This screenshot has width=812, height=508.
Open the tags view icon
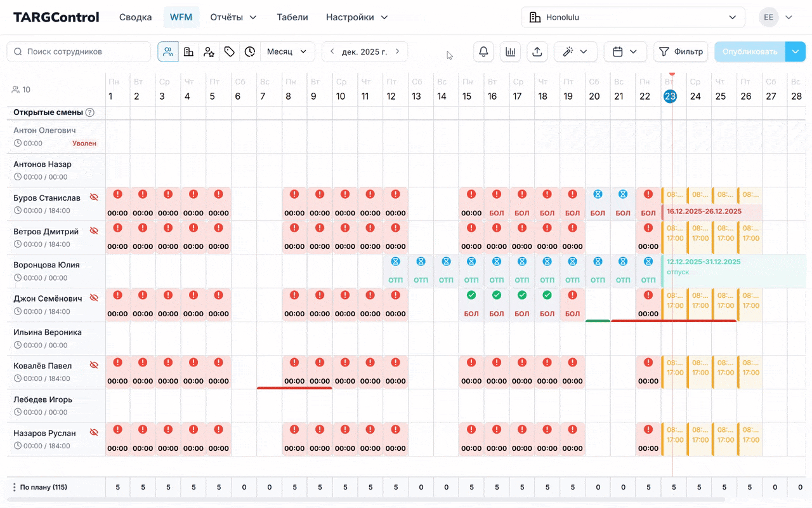pos(230,52)
